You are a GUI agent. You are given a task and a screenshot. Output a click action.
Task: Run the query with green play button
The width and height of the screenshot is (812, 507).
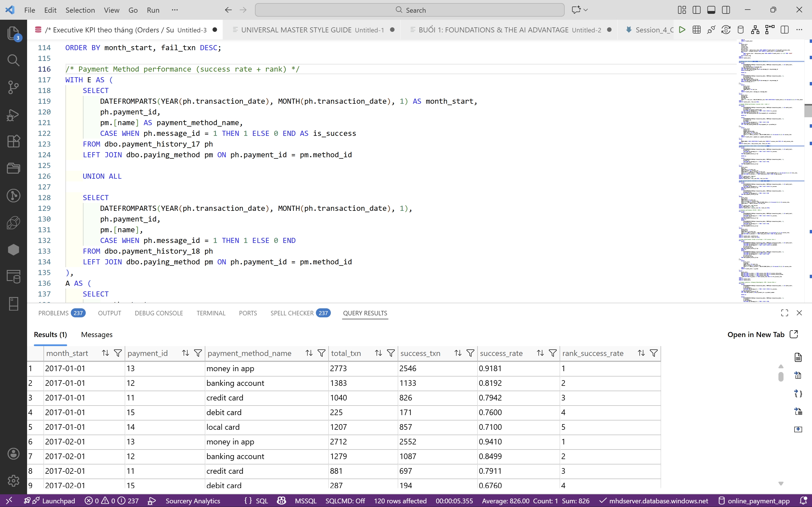[x=682, y=30]
